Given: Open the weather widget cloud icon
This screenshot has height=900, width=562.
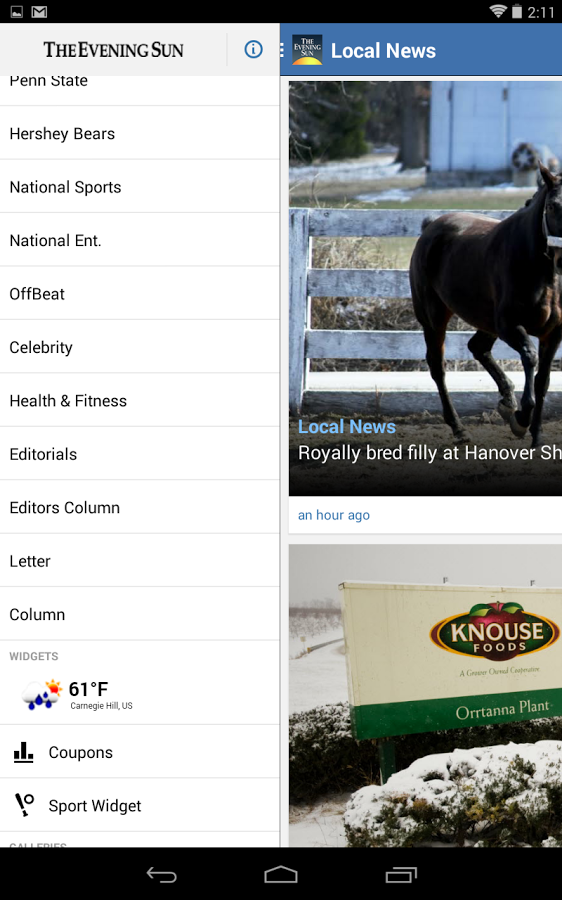Looking at the screenshot, I should (41, 695).
